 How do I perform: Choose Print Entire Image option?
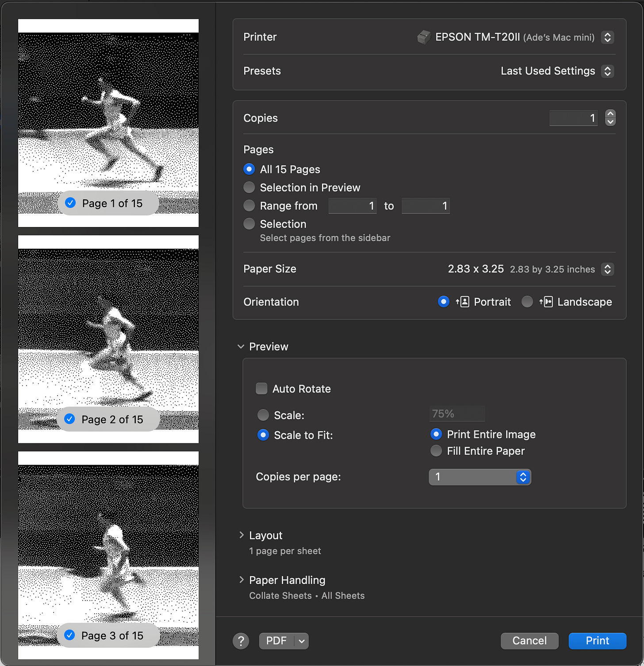(436, 434)
